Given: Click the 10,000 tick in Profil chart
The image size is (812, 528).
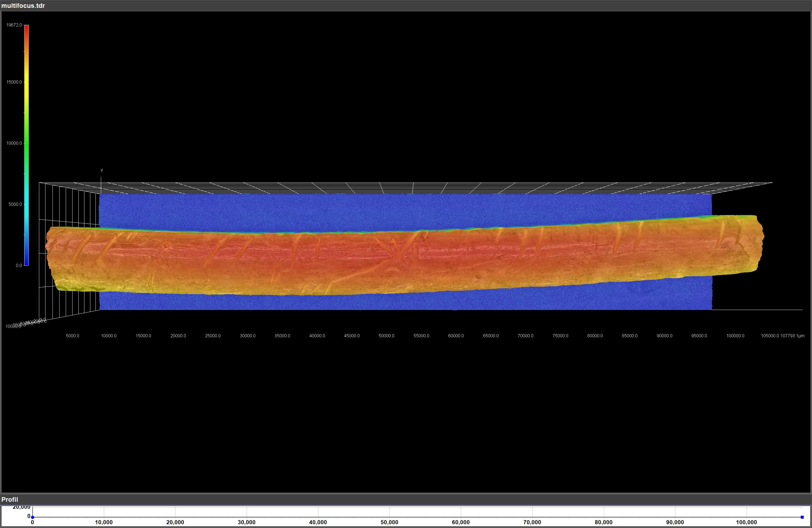Looking at the screenshot, I should [104, 523].
